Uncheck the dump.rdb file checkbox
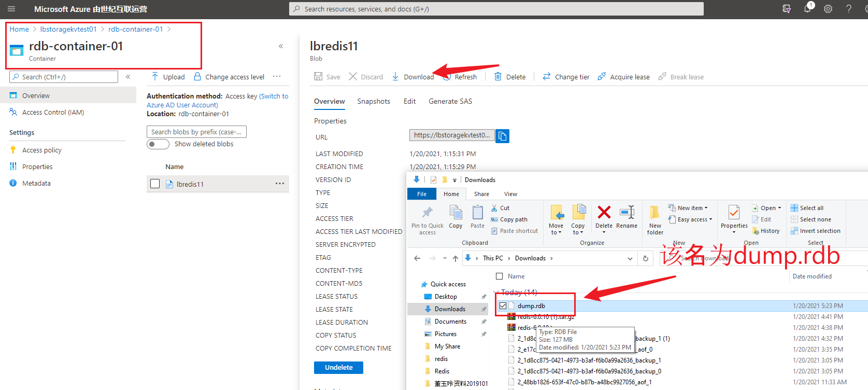 point(503,306)
